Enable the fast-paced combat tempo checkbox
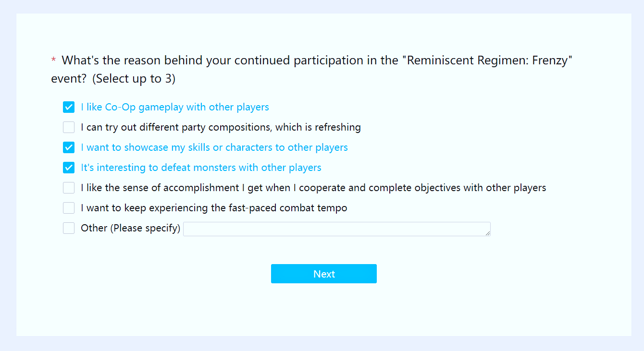The width and height of the screenshot is (644, 351). pos(69,208)
